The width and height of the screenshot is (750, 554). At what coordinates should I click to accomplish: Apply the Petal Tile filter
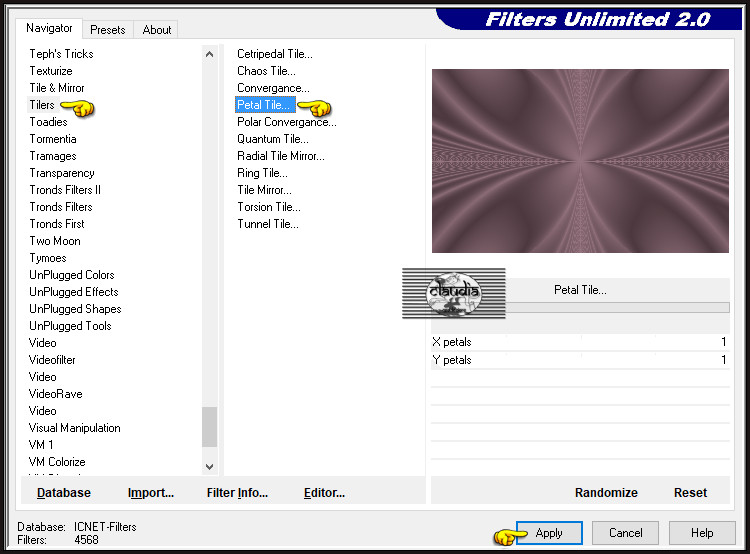click(x=549, y=533)
